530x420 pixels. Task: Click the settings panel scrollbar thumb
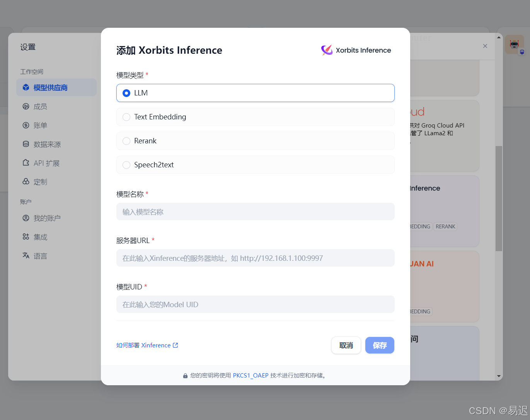click(499, 199)
